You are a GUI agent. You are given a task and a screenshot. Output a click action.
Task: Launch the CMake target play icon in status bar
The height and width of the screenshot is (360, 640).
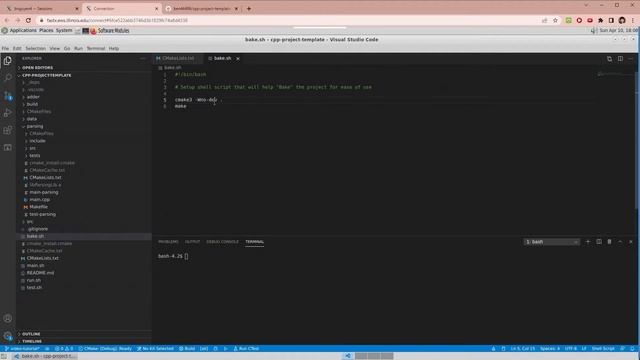click(x=225, y=349)
